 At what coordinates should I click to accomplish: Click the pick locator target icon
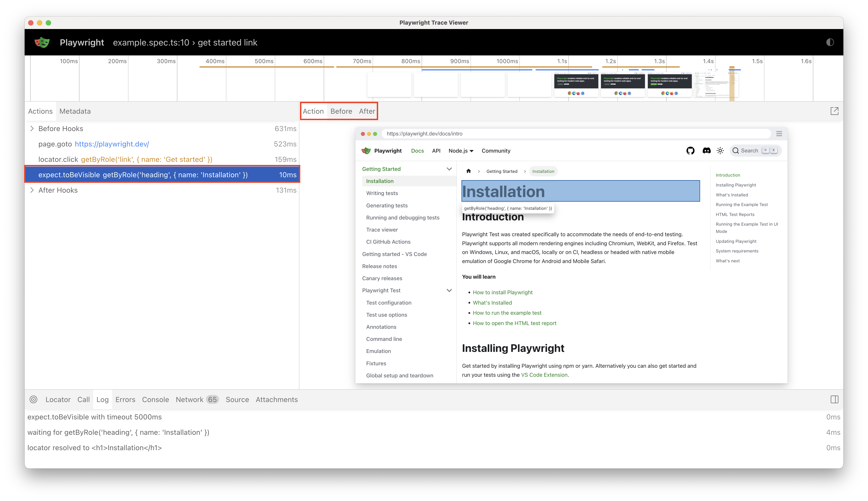[33, 399]
